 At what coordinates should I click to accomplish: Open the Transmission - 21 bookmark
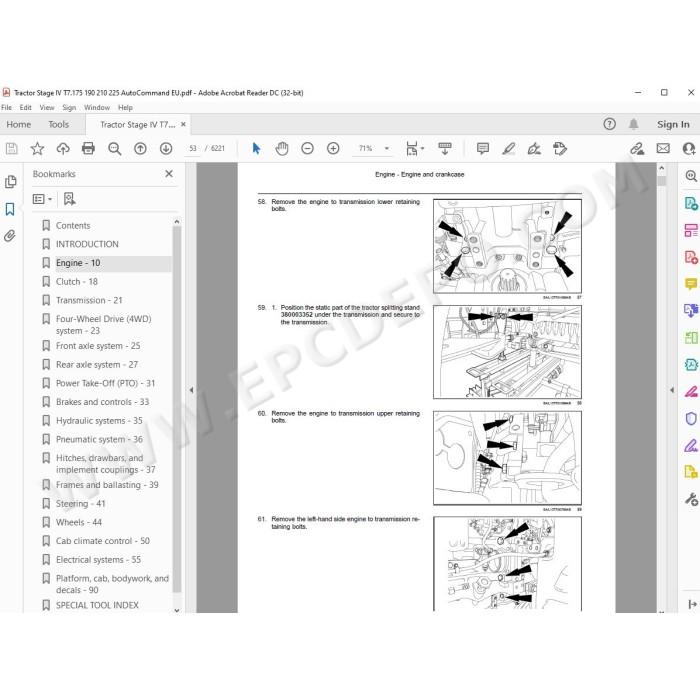89,300
